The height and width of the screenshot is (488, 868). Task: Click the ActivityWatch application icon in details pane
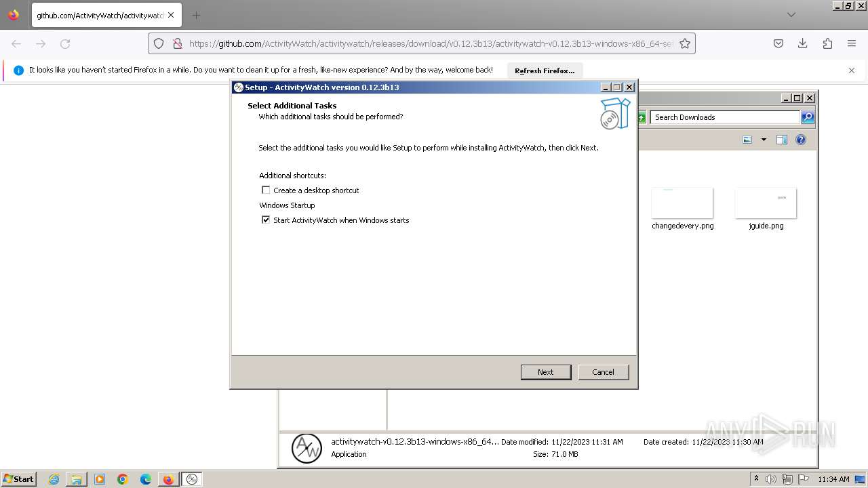(307, 448)
